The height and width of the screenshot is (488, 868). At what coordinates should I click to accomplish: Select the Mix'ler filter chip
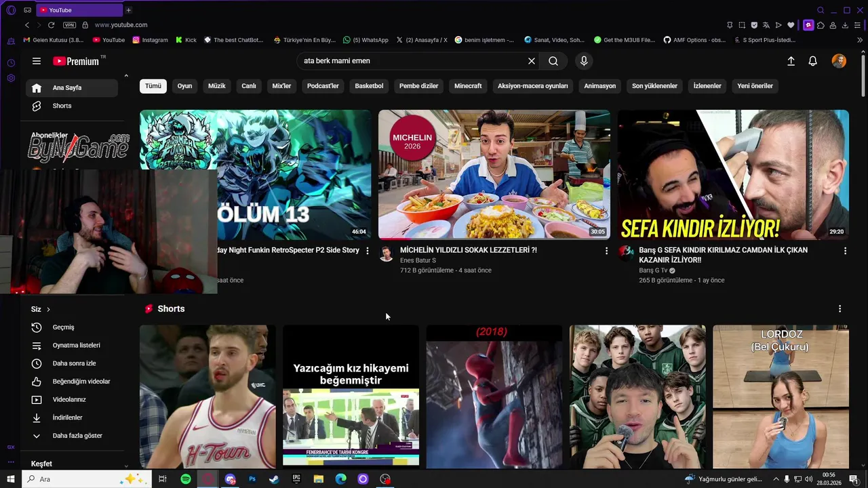281,86
